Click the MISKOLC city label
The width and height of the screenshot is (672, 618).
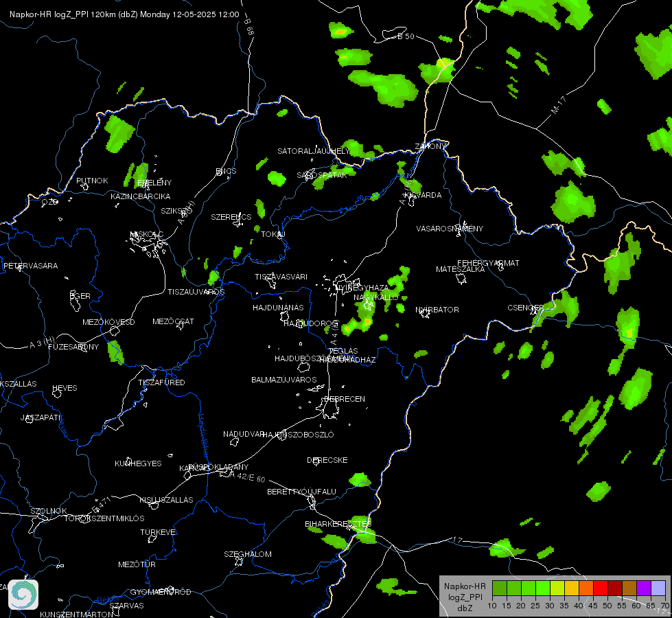[147, 234]
